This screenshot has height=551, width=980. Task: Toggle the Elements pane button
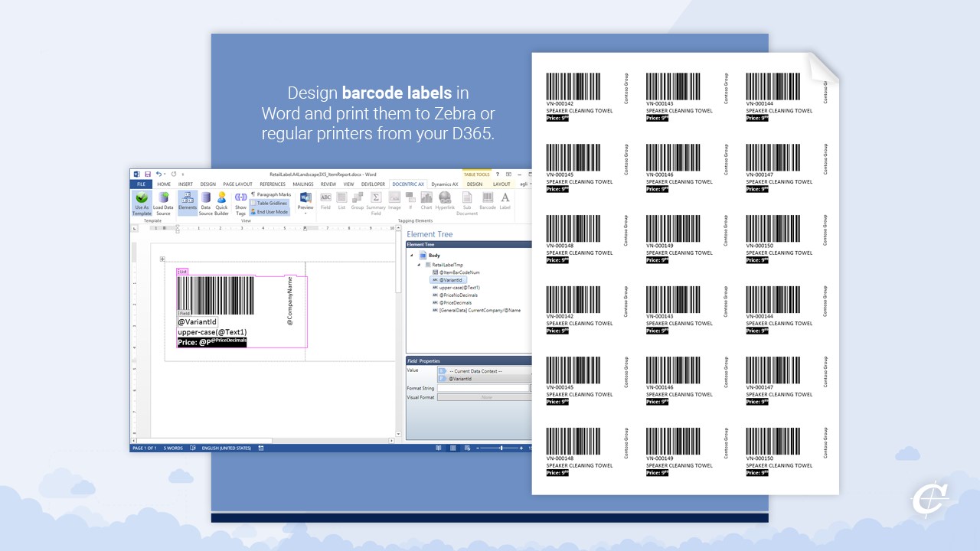tap(188, 204)
